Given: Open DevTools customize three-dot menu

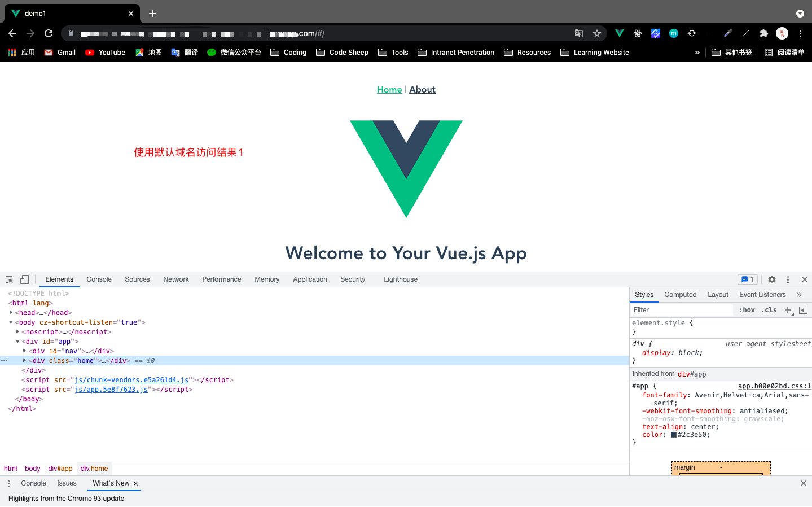Looking at the screenshot, I should [x=788, y=279].
